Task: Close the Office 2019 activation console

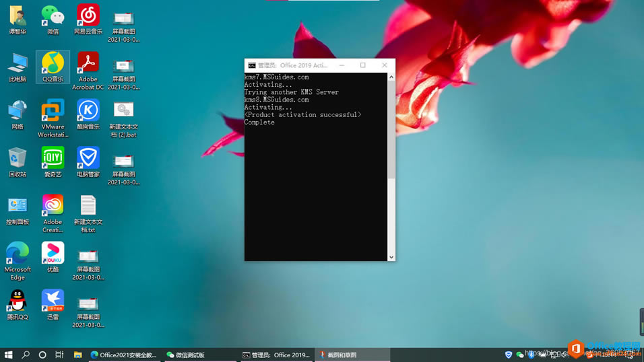Action: pos(385,65)
